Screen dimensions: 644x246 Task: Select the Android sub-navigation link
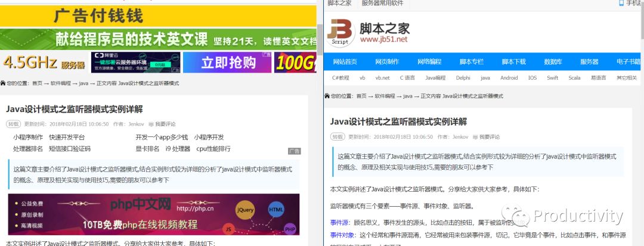509,78
